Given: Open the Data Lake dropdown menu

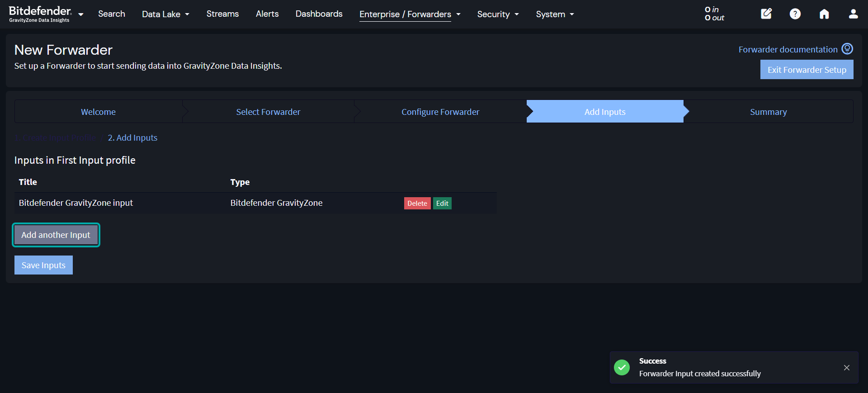Looking at the screenshot, I should point(165,14).
